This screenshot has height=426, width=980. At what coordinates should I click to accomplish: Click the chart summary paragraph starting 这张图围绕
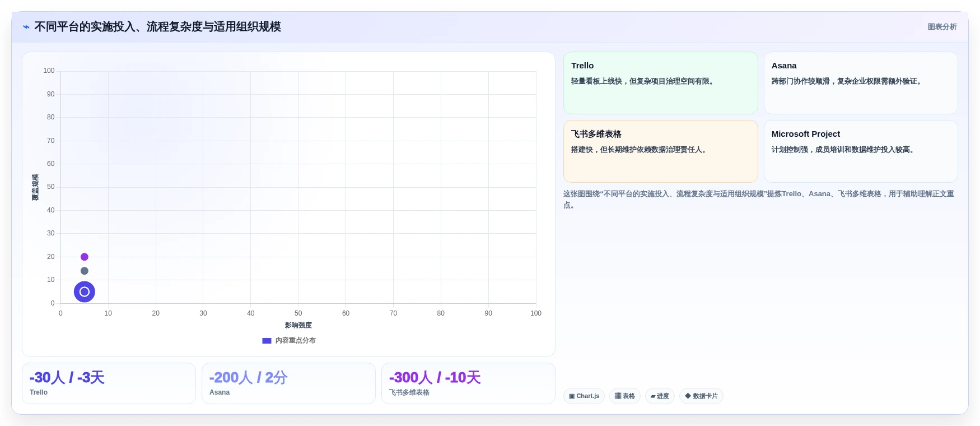(759, 200)
